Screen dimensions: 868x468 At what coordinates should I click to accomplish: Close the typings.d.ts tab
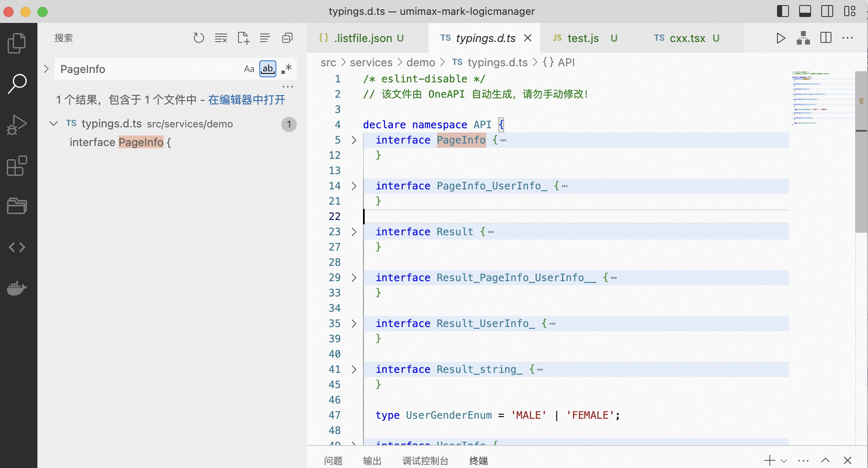click(x=528, y=38)
